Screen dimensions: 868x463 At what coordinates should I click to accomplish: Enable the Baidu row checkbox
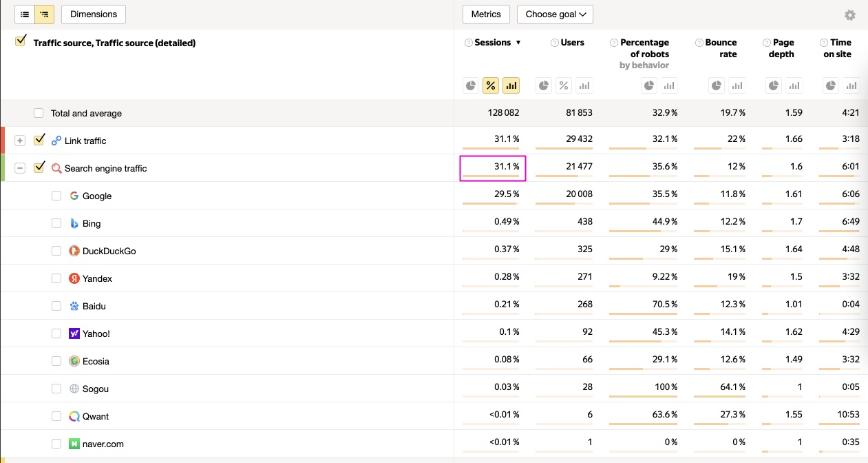(56, 306)
